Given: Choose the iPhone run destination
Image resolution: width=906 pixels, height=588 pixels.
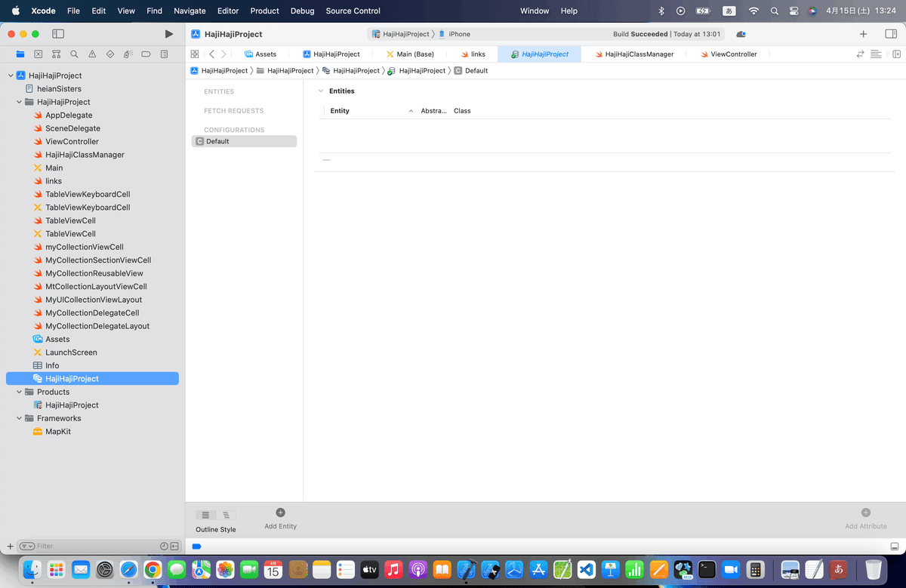Looking at the screenshot, I should click(454, 34).
